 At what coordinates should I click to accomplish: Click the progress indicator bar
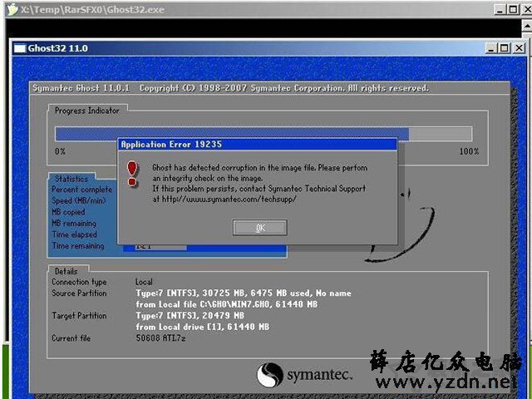(264, 134)
